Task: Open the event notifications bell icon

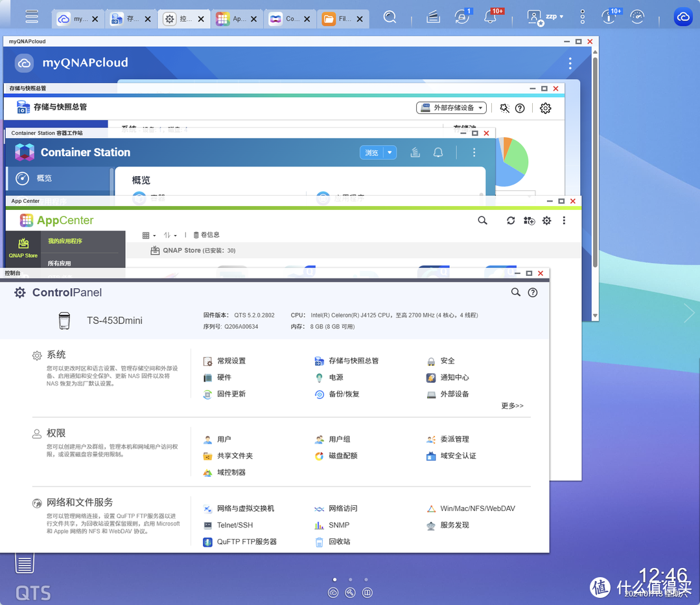Action: point(491,17)
